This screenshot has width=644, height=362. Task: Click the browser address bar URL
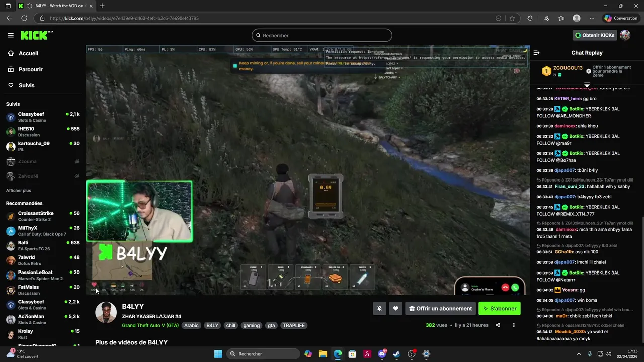pyautogui.click(x=124, y=18)
